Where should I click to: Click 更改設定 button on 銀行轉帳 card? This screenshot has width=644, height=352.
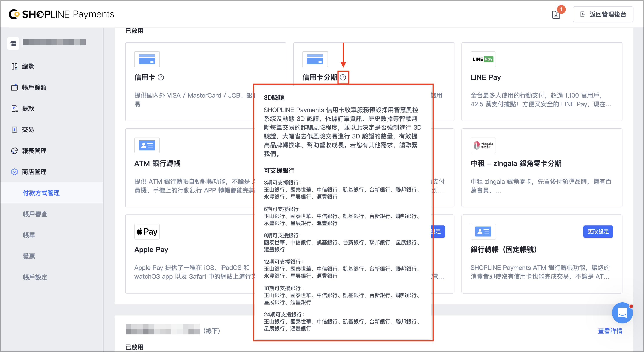598,231
